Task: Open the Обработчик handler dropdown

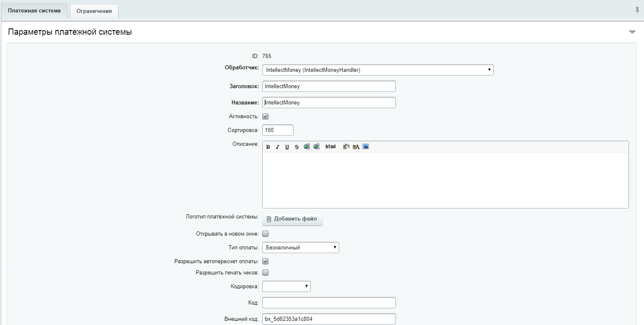Action: click(x=378, y=70)
